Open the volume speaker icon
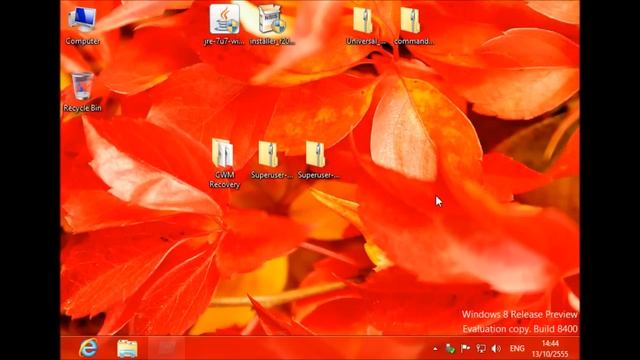The image size is (640, 360). (x=496, y=349)
